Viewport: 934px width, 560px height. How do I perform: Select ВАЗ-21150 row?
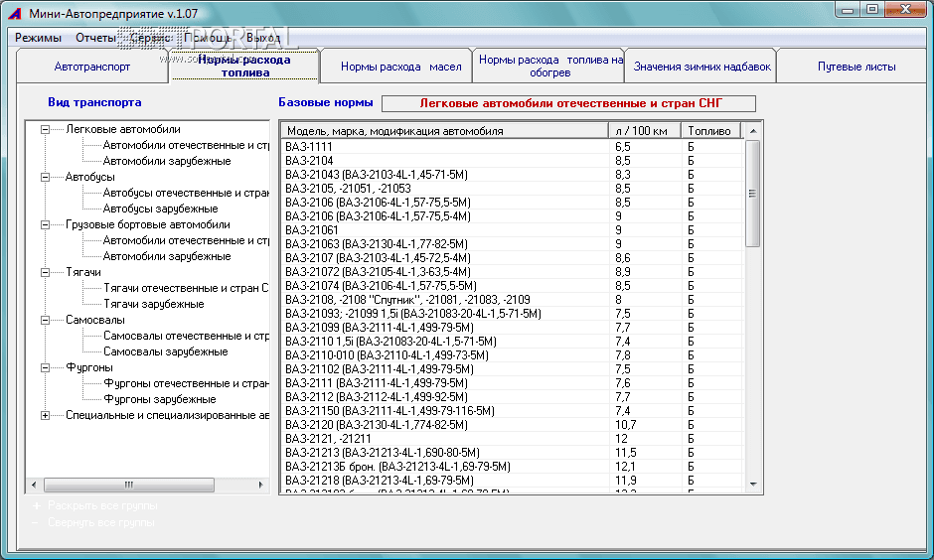pyautogui.click(x=513, y=411)
